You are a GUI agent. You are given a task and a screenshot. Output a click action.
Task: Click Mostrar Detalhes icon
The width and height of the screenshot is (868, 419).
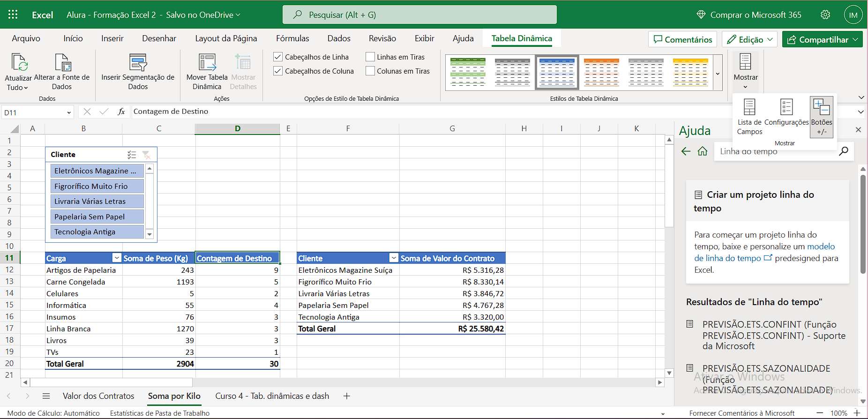pyautogui.click(x=243, y=62)
